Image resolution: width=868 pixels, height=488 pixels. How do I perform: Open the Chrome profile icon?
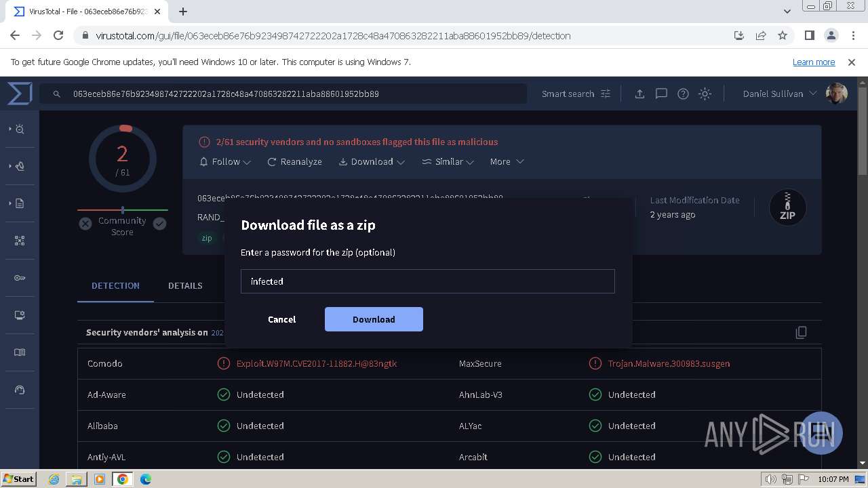coord(831,35)
